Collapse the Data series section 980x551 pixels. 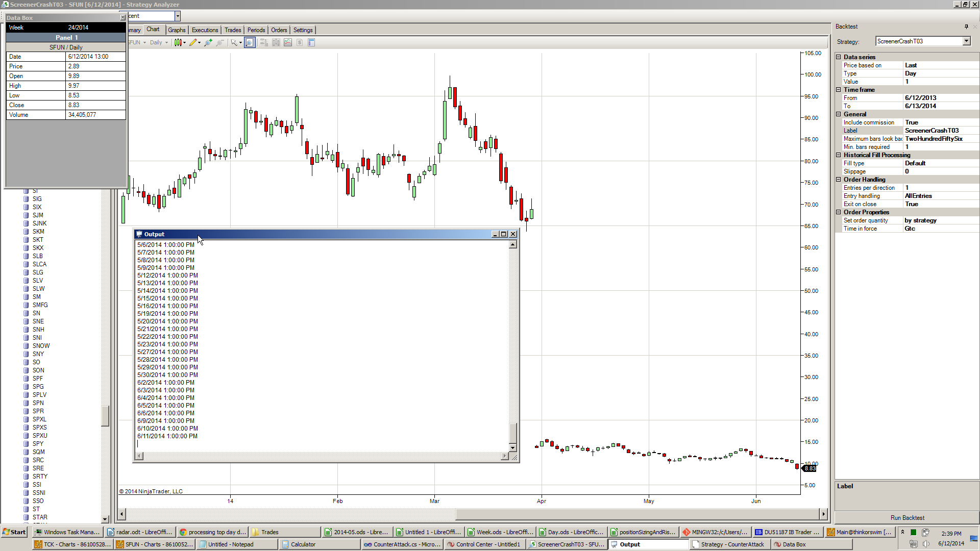(839, 57)
